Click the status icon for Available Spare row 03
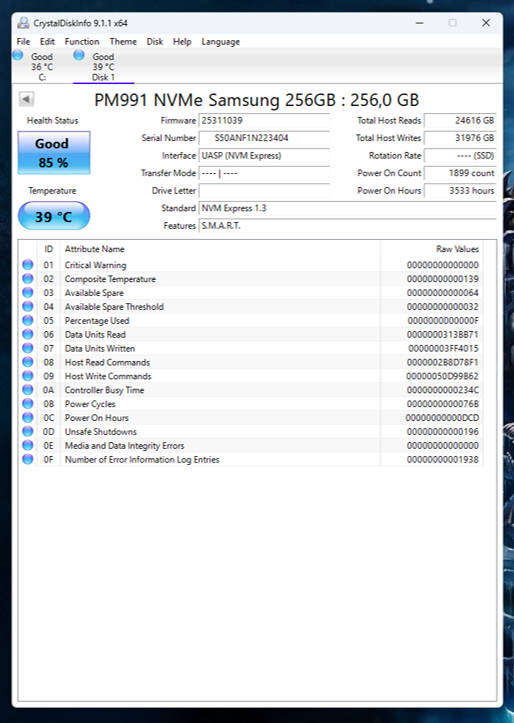This screenshot has width=514, height=723. point(28,292)
